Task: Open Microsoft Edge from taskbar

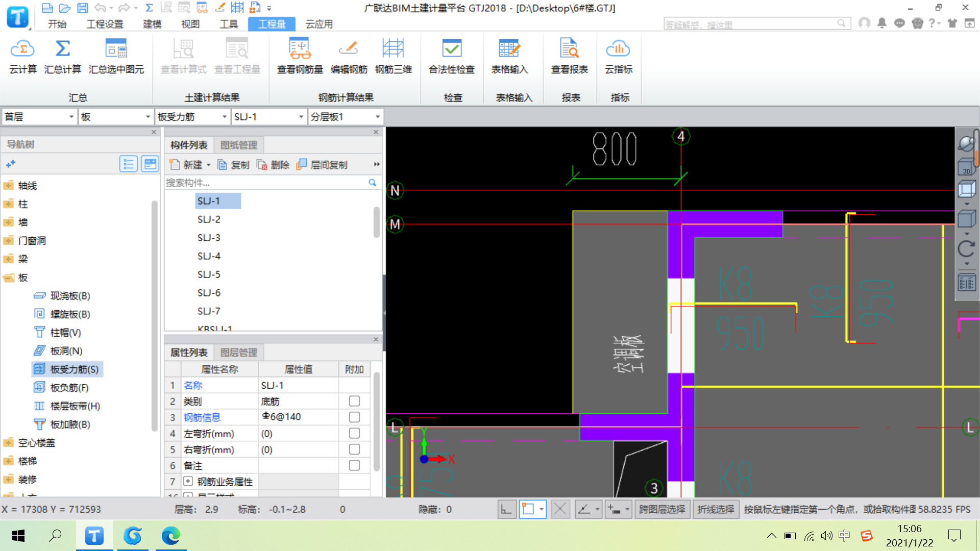Action: tap(170, 536)
